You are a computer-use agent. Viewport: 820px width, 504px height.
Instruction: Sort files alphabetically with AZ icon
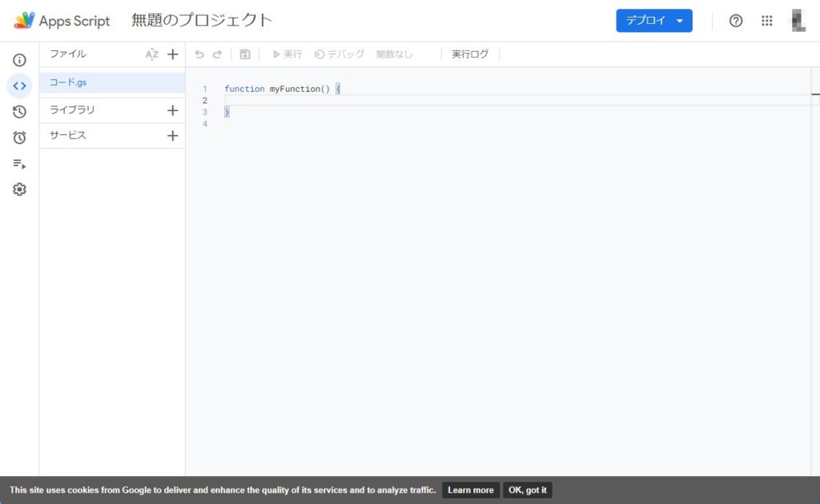point(151,54)
